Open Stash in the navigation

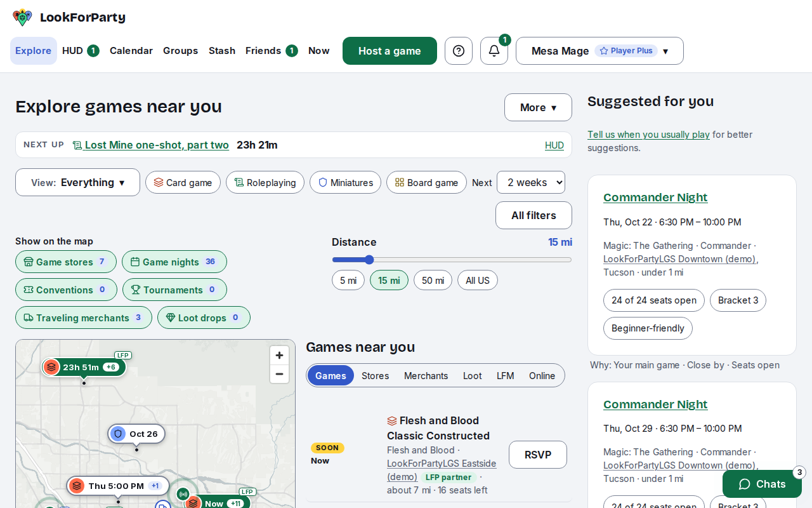click(x=222, y=51)
